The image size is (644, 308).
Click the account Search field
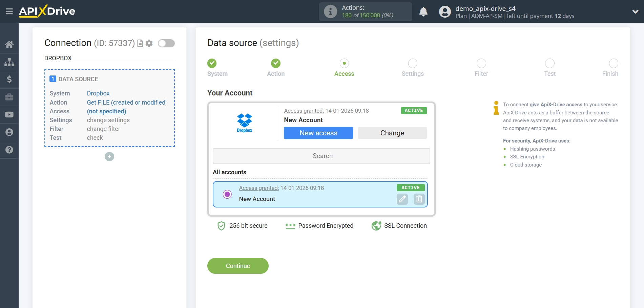pos(321,156)
